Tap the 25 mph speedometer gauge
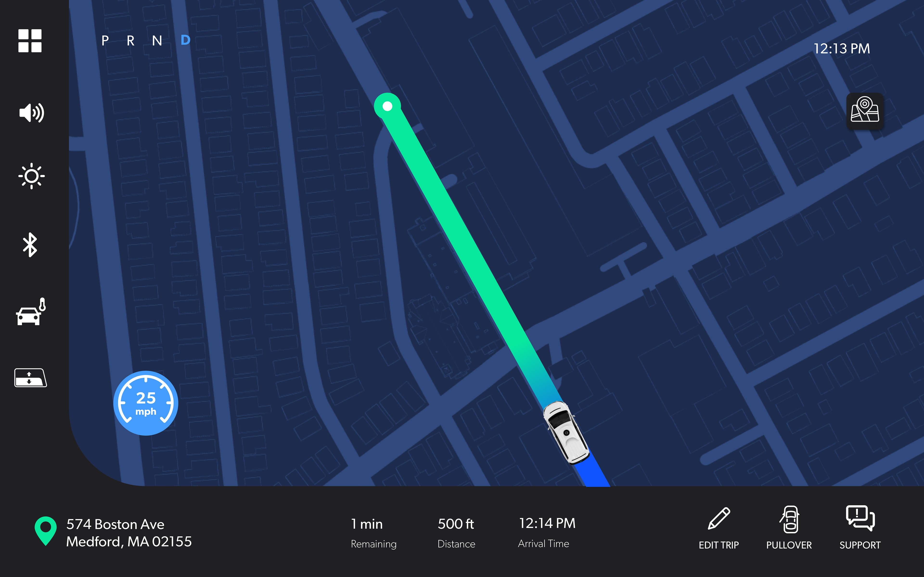This screenshot has width=924, height=577. (146, 403)
